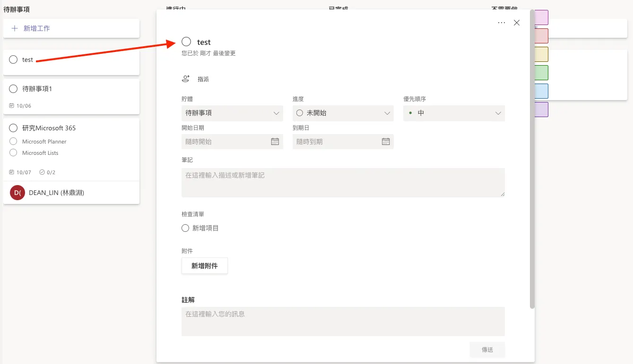
Task: Close the test task dialog
Action: tap(517, 23)
